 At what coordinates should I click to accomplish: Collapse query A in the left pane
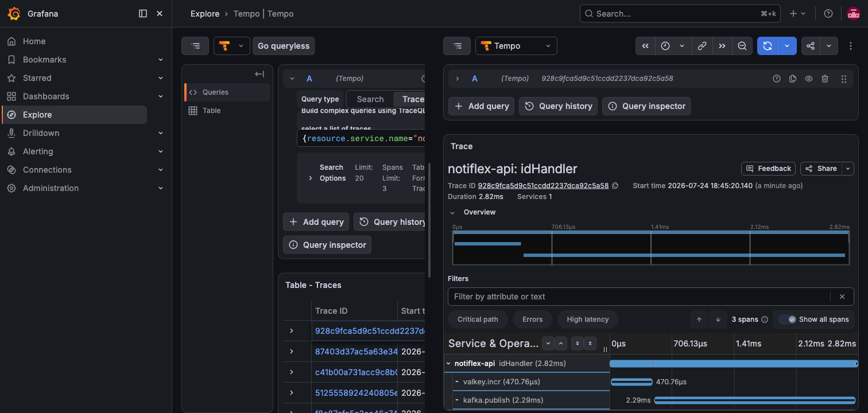[292, 79]
